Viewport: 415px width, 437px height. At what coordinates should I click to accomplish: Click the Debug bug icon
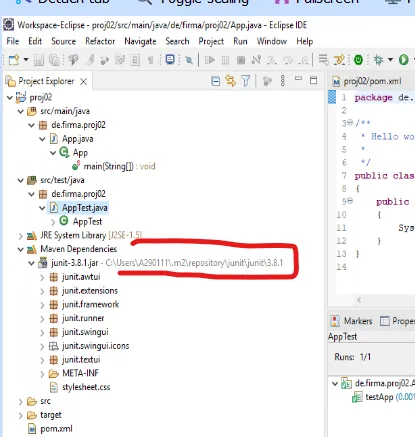click(378, 60)
